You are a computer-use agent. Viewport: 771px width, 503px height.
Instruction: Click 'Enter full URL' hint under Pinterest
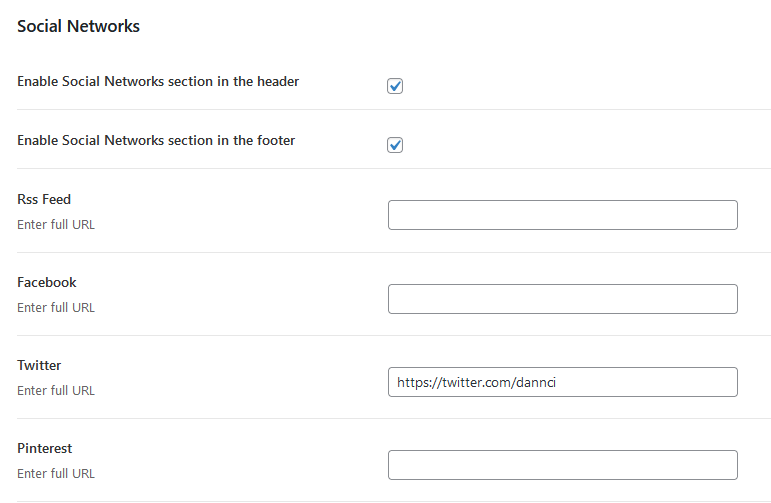(56, 473)
